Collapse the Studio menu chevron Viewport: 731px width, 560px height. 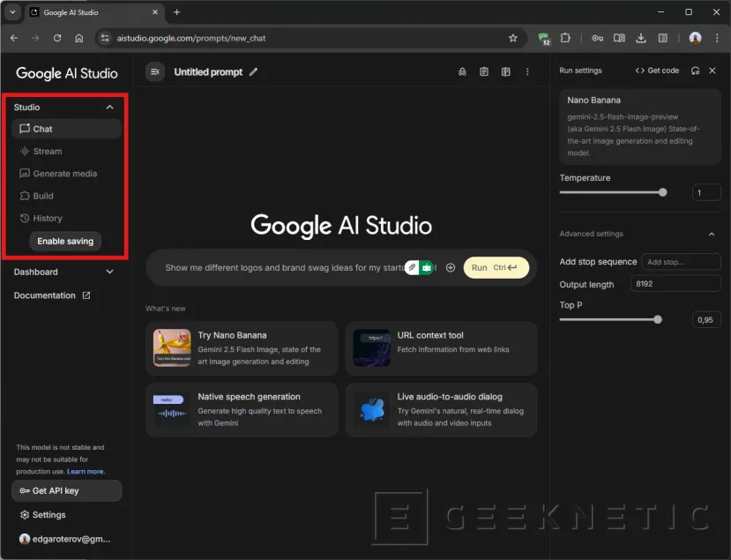point(109,108)
